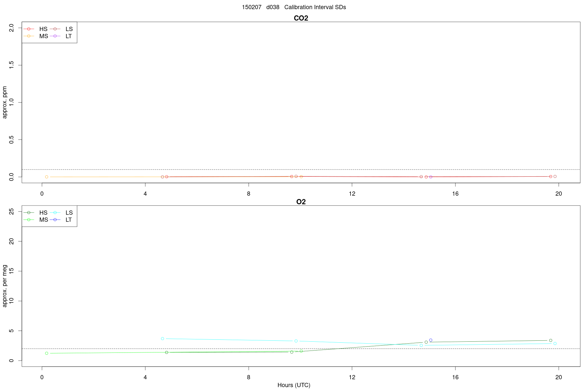Select hour 16 tick below CO2 panel
This screenshot has height=392, width=588.
(x=455, y=194)
